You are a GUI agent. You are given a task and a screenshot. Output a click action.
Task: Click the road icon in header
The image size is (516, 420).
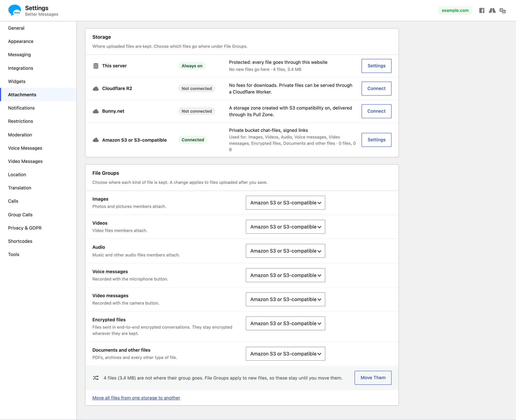click(492, 11)
